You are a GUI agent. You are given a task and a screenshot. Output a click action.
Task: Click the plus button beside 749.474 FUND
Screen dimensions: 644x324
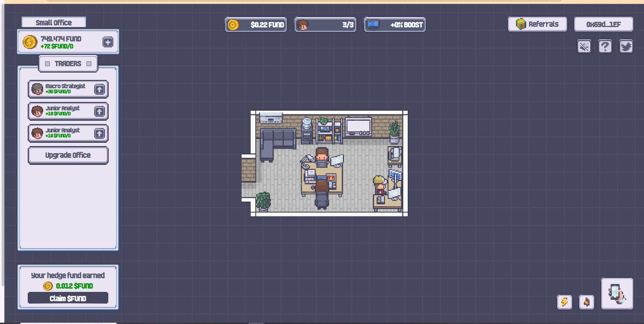[108, 42]
